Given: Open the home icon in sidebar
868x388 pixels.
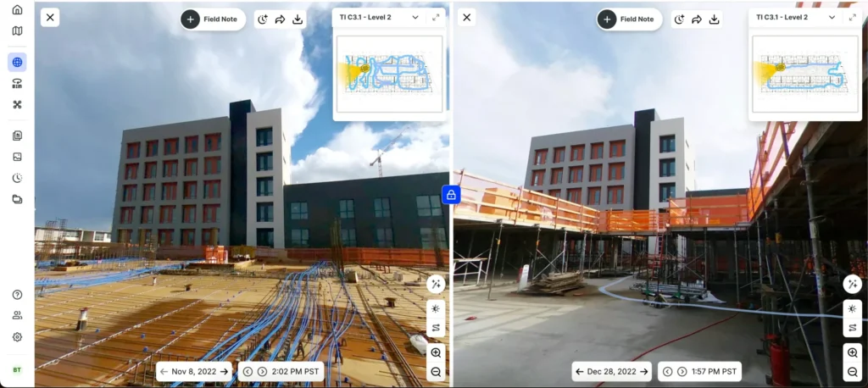Looking at the screenshot, I should click(17, 9).
